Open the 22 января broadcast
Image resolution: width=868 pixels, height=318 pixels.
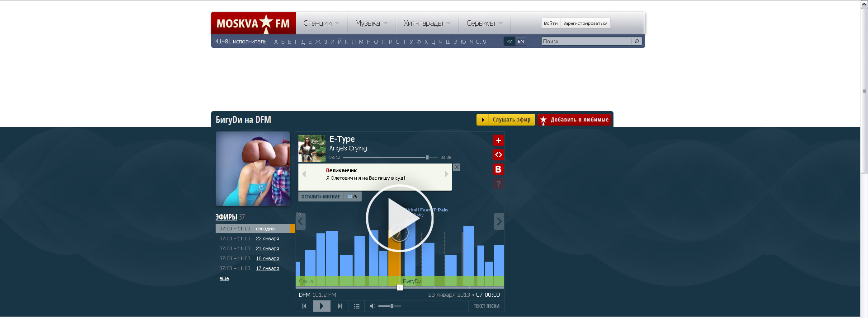[x=268, y=238]
